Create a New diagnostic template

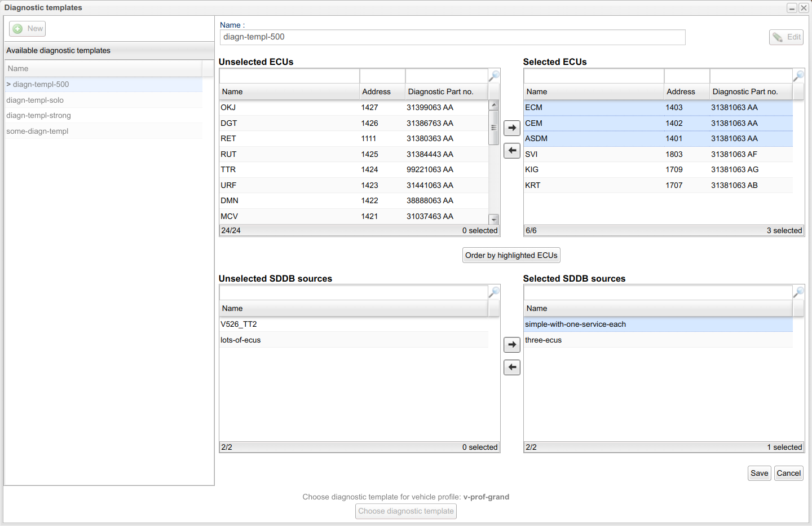pos(28,29)
